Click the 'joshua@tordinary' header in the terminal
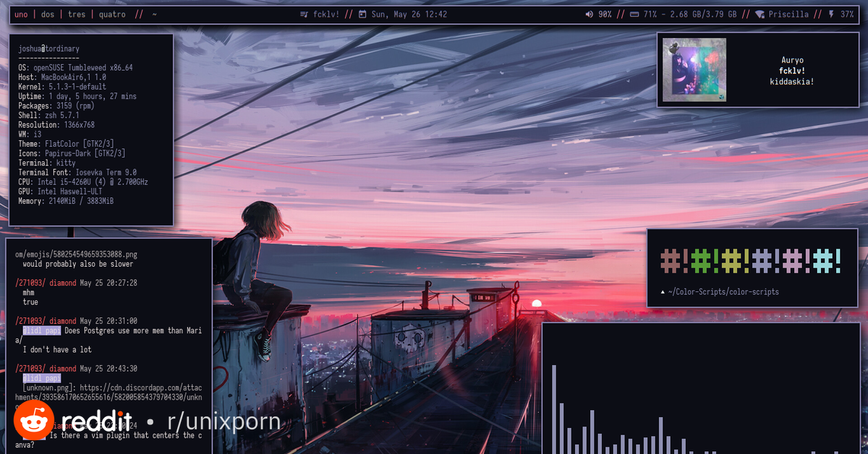Viewport: 868px width, 454px height. coord(49,48)
